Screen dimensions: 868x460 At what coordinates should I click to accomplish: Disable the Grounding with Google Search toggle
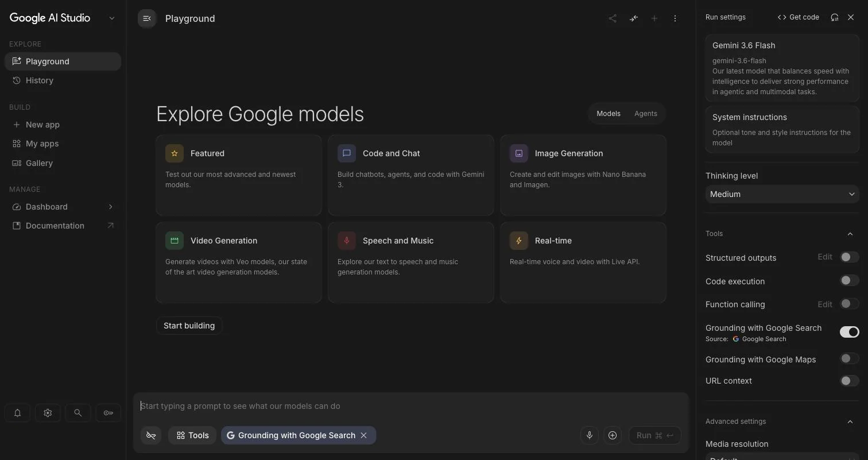849,332
